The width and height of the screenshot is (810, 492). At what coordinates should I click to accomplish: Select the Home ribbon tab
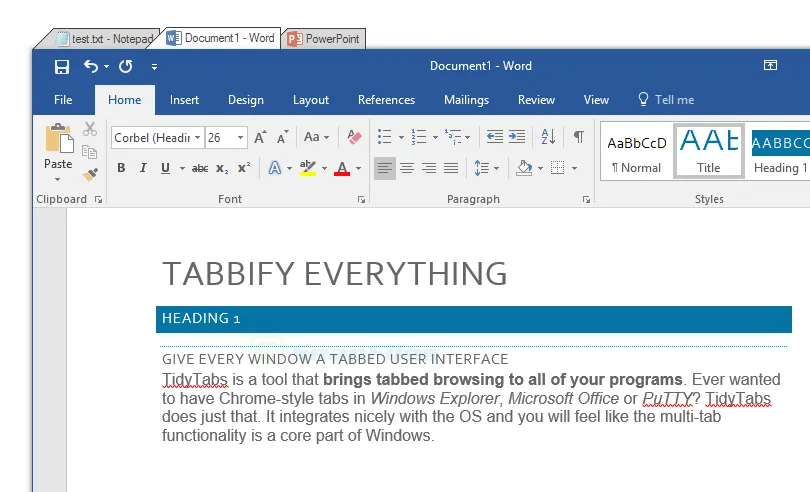(x=124, y=100)
